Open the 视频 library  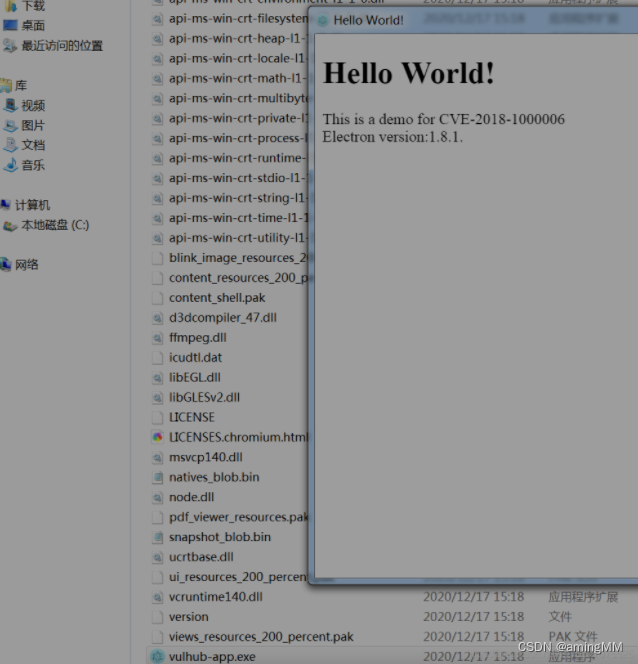pos(33,105)
